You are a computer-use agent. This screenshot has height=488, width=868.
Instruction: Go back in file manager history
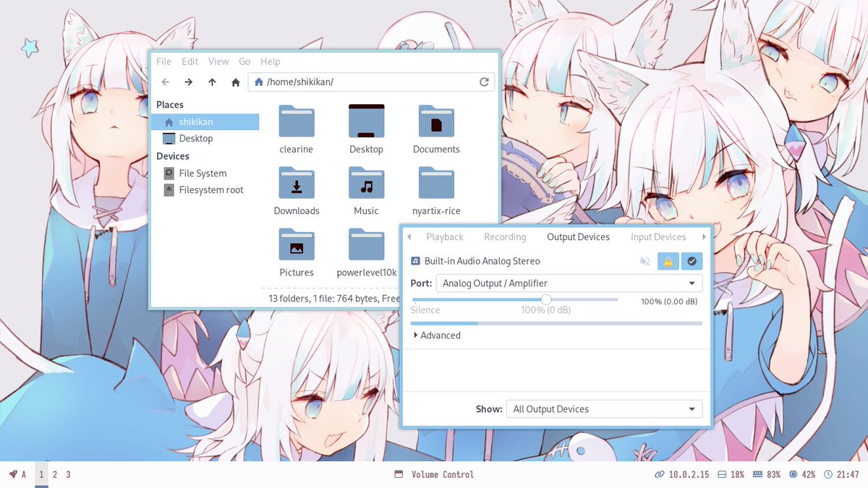(x=166, y=82)
